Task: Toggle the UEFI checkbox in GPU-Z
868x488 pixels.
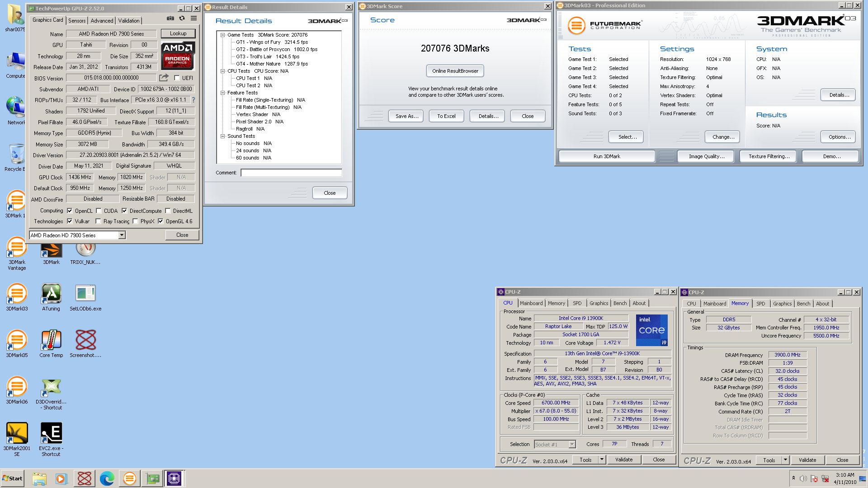Action: point(177,78)
